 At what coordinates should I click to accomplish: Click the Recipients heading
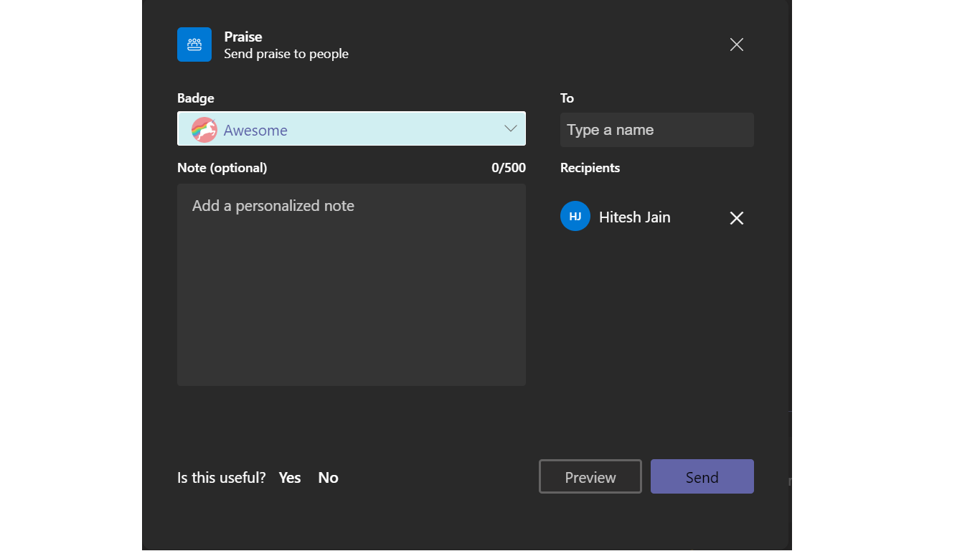click(x=590, y=168)
